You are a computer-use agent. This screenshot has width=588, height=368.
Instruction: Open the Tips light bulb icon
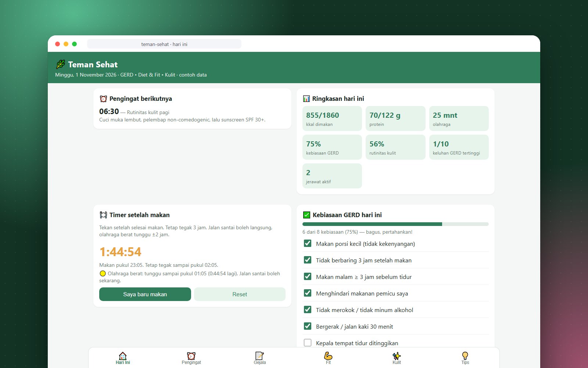coord(465,356)
